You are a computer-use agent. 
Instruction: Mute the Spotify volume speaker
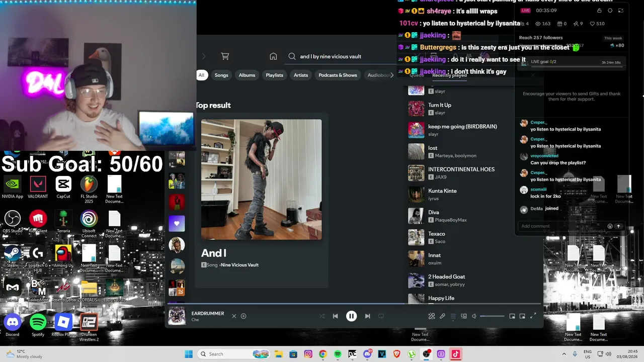(474, 316)
